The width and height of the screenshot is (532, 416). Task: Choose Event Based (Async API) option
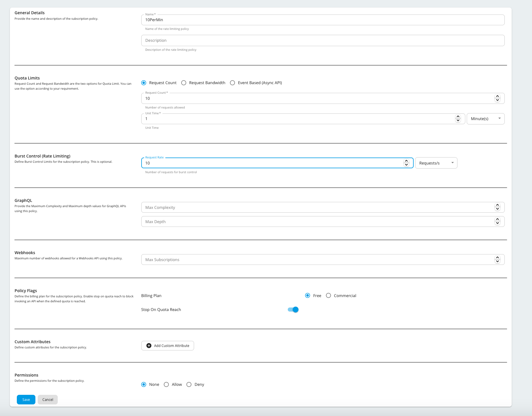point(232,83)
